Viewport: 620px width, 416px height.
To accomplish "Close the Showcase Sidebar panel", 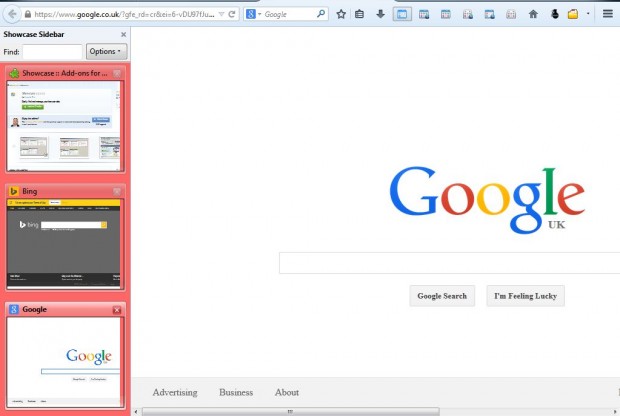I will (x=123, y=34).
